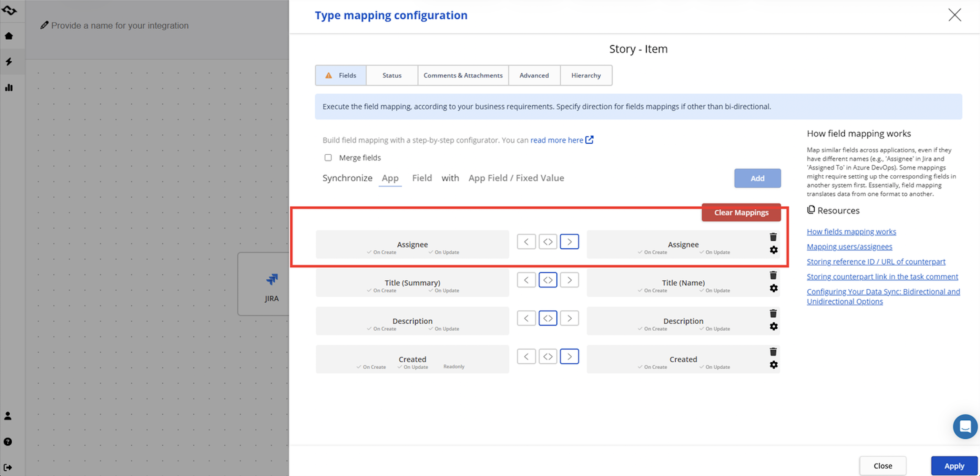The height and width of the screenshot is (476, 980).
Task: Enable the Merge fields checkbox
Action: [328, 157]
